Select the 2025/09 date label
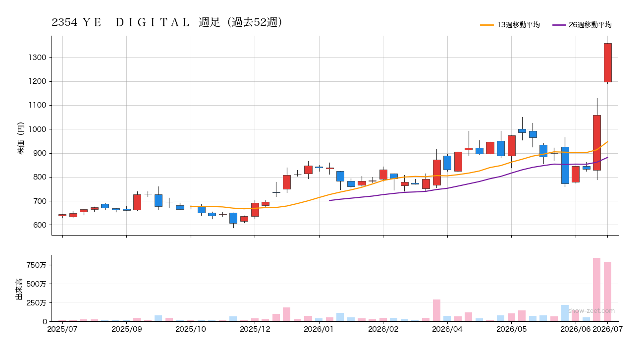This screenshot has height=357, width=644. (126, 329)
